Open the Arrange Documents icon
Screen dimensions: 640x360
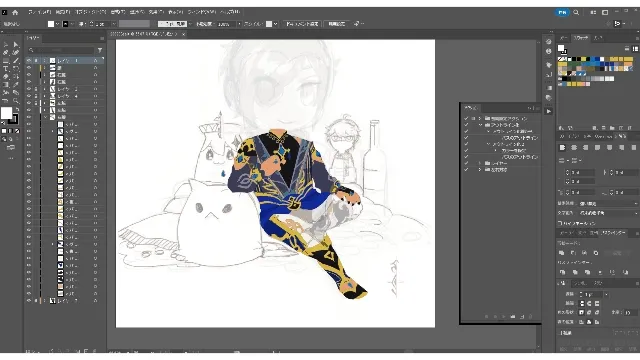[593, 12]
